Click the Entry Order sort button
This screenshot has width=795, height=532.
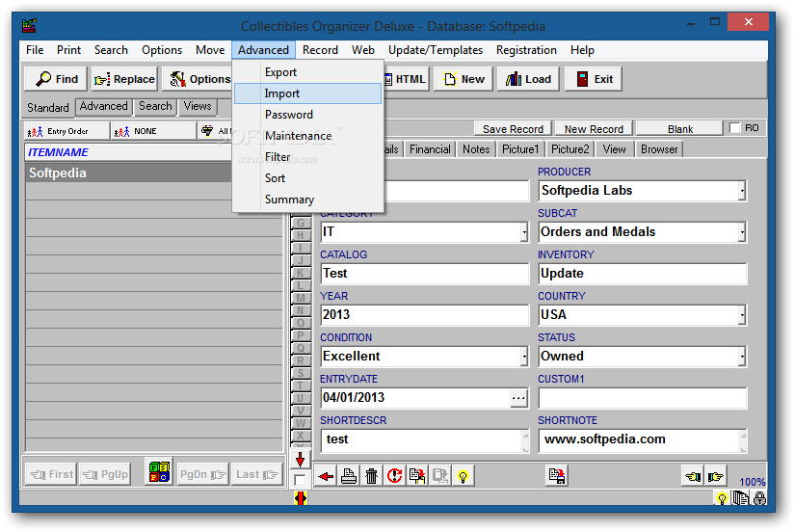point(66,131)
